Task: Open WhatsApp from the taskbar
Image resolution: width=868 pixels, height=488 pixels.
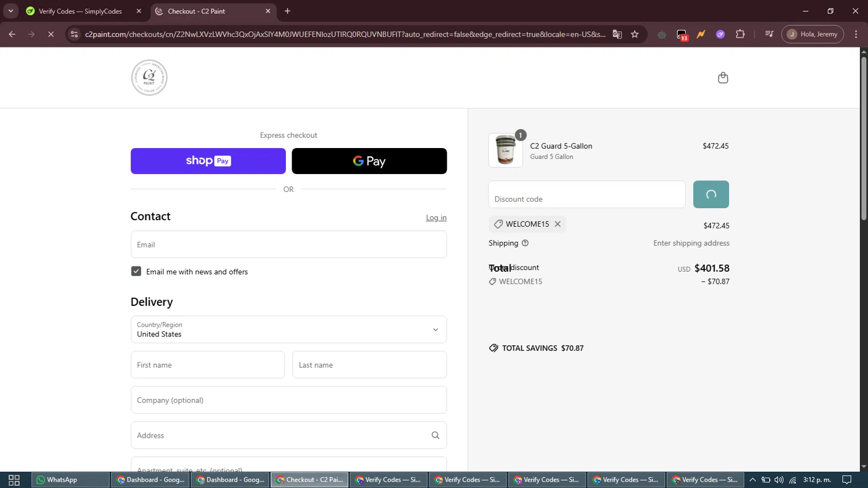Action: (71, 480)
